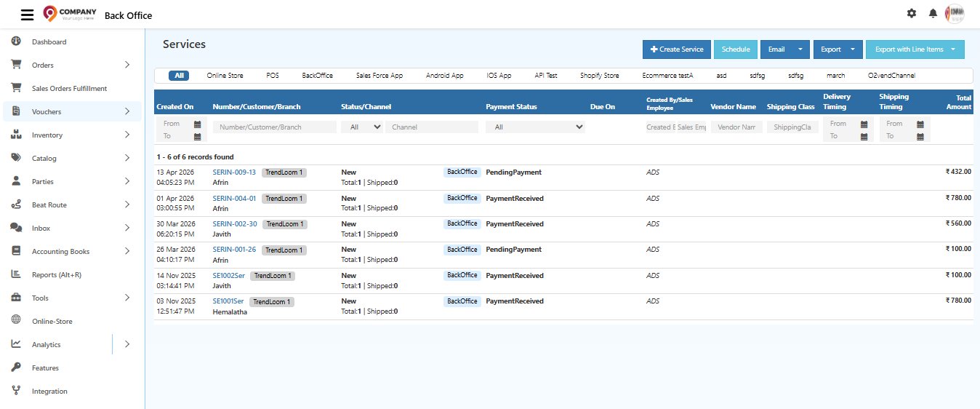Click Inbox chat bubbles icon

click(x=16, y=228)
